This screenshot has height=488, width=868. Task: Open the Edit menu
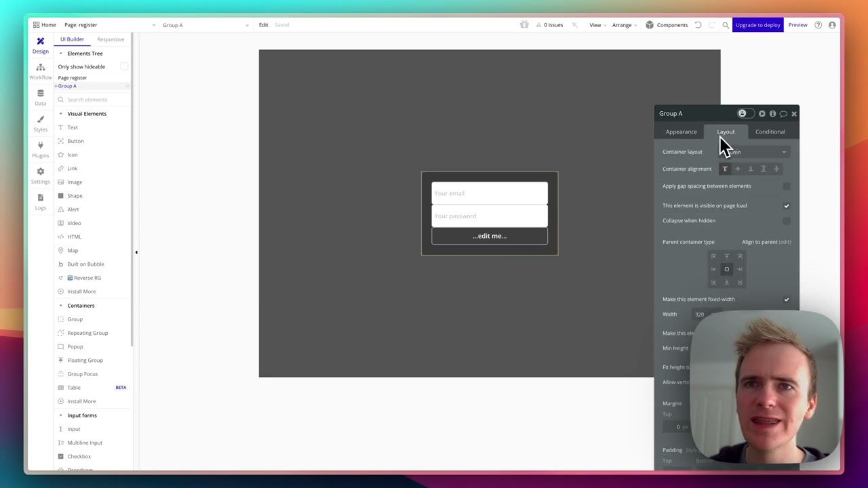pyautogui.click(x=263, y=25)
